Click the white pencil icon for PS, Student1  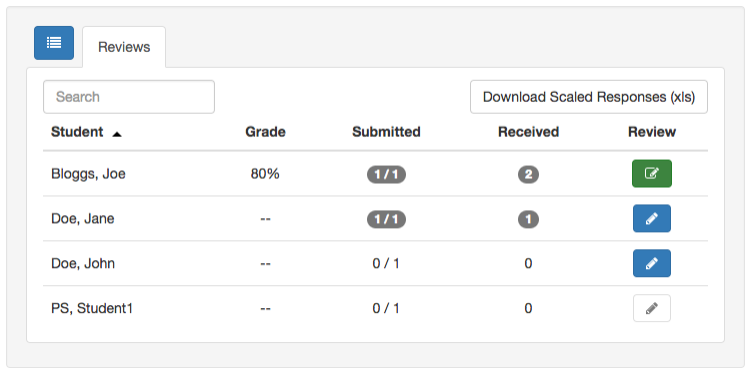(651, 308)
